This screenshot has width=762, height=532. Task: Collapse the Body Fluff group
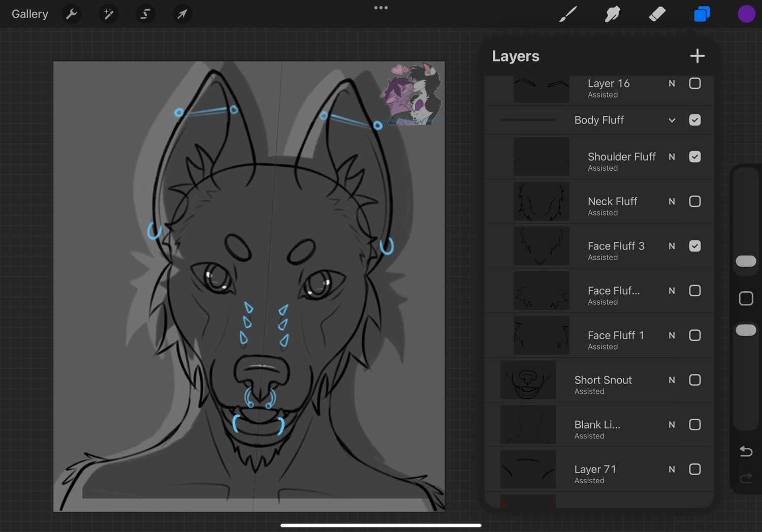pos(672,120)
